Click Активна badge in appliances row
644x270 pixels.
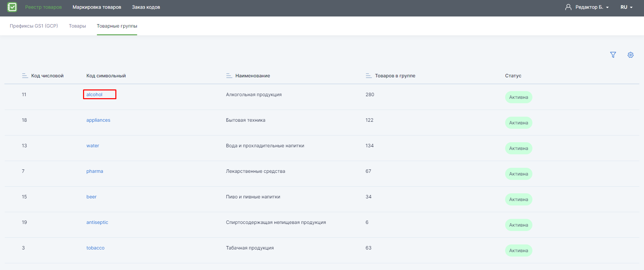pyautogui.click(x=519, y=123)
